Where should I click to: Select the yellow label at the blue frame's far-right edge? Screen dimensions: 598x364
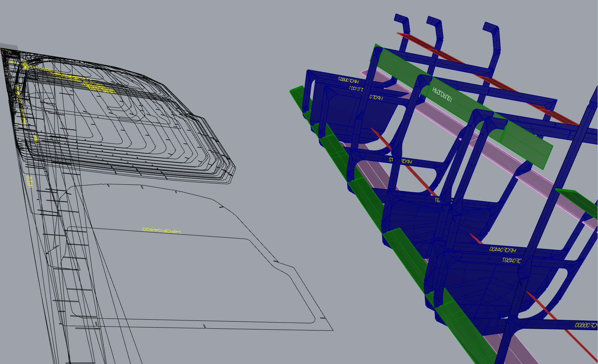coord(585,325)
